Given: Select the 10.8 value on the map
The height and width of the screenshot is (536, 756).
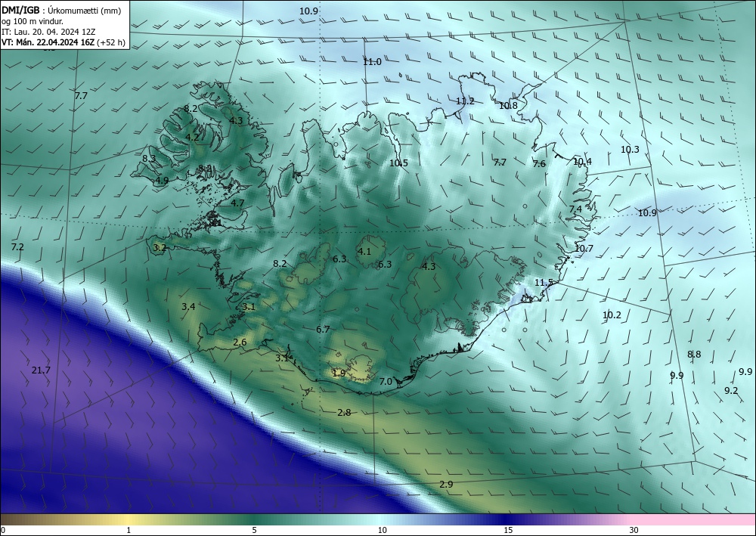Looking at the screenshot, I should coord(508,106).
